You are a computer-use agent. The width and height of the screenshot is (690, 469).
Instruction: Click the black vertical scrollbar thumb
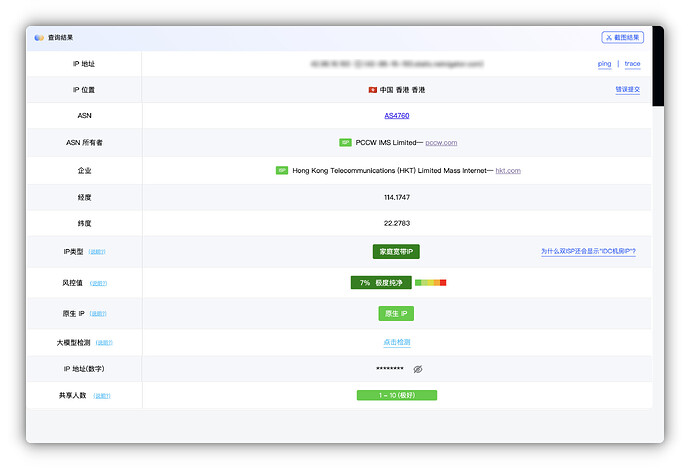(658, 66)
